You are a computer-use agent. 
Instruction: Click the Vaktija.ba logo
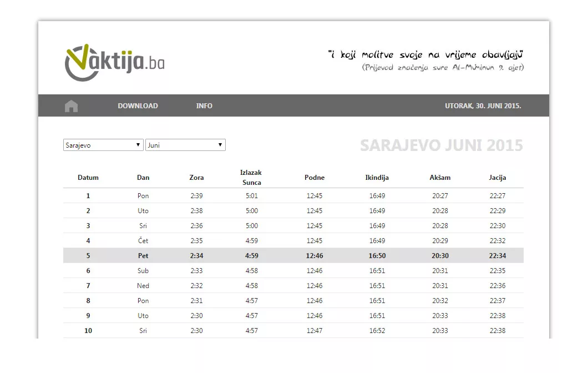click(x=114, y=63)
